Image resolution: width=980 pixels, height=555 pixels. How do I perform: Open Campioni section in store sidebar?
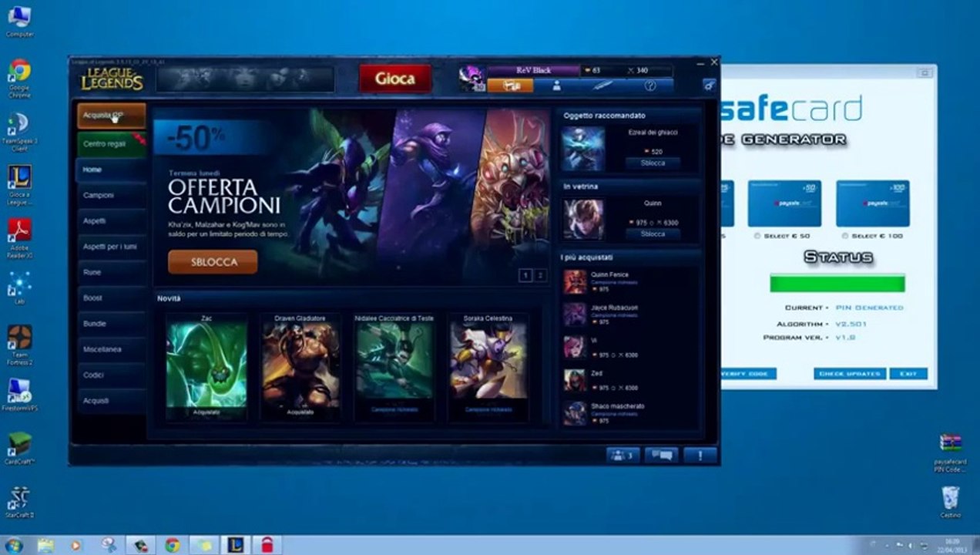(112, 195)
